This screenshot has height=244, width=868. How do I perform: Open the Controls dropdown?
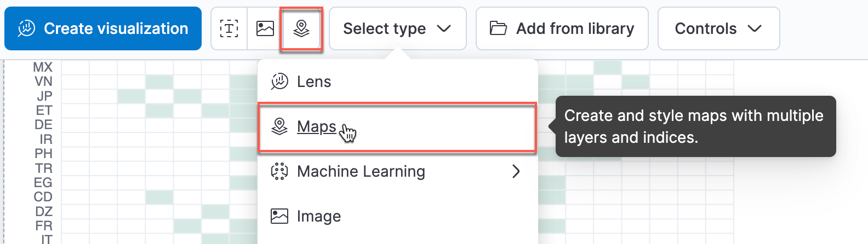(719, 28)
